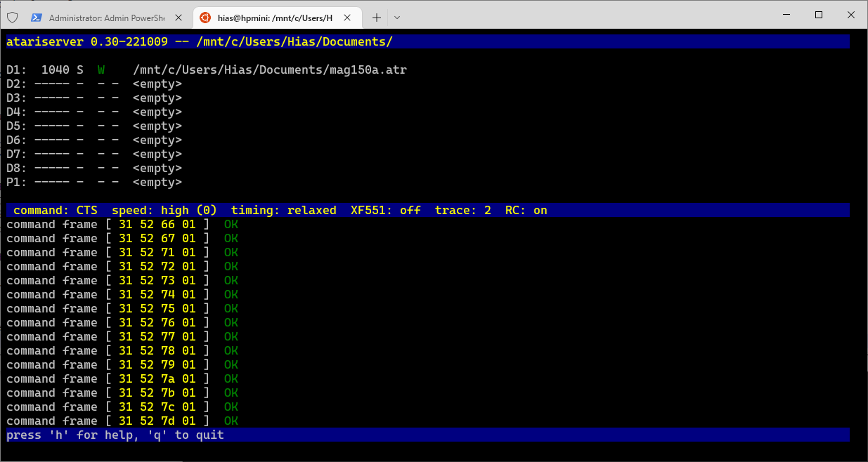Click the PowerShell icon on the first tab

[x=37, y=17]
